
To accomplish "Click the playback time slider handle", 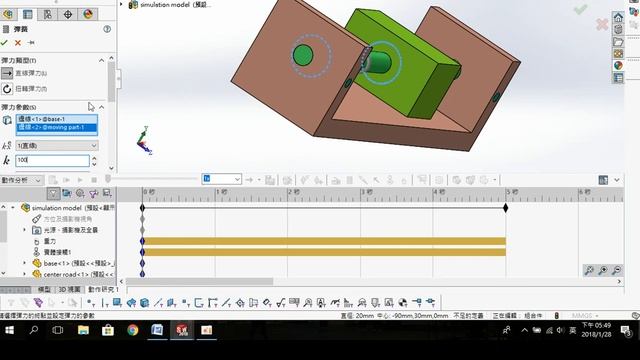I will [x=108, y=179].
